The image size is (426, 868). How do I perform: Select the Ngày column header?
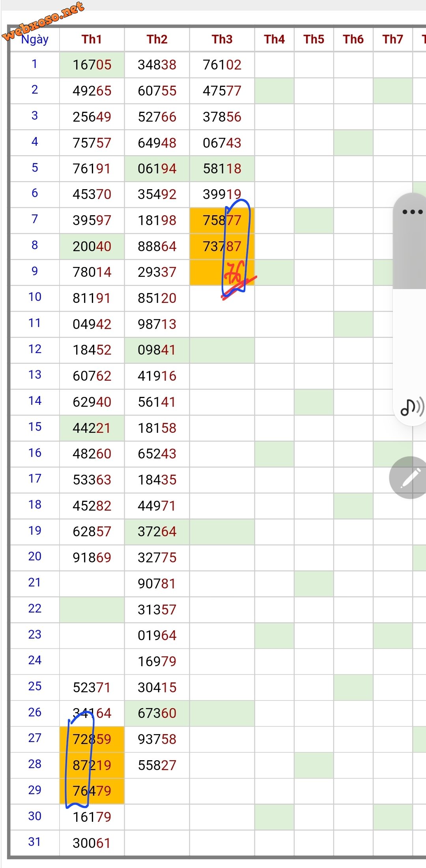35,39
